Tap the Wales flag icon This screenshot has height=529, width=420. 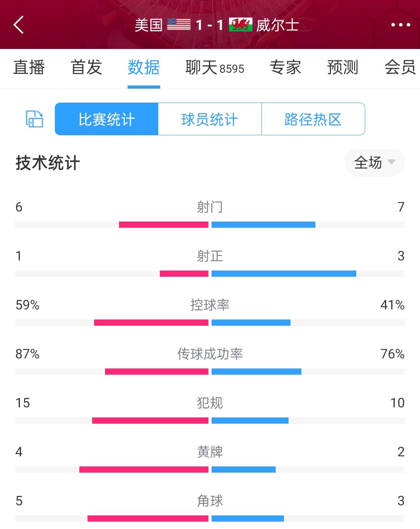[240, 24]
